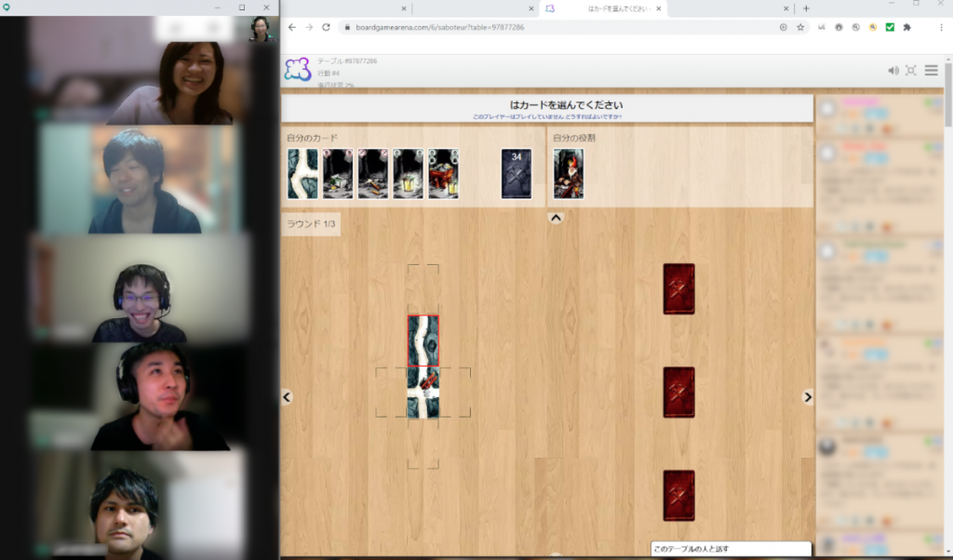Open the hamburger menu in the game header
The image size is (953, 560).
tap(931, 71)
